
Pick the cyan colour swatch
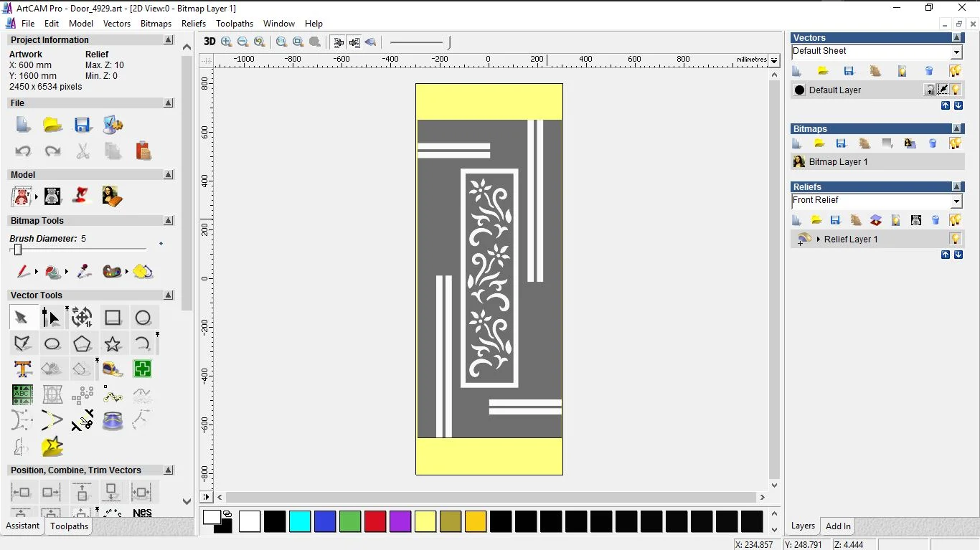click(x=300, y=521)
